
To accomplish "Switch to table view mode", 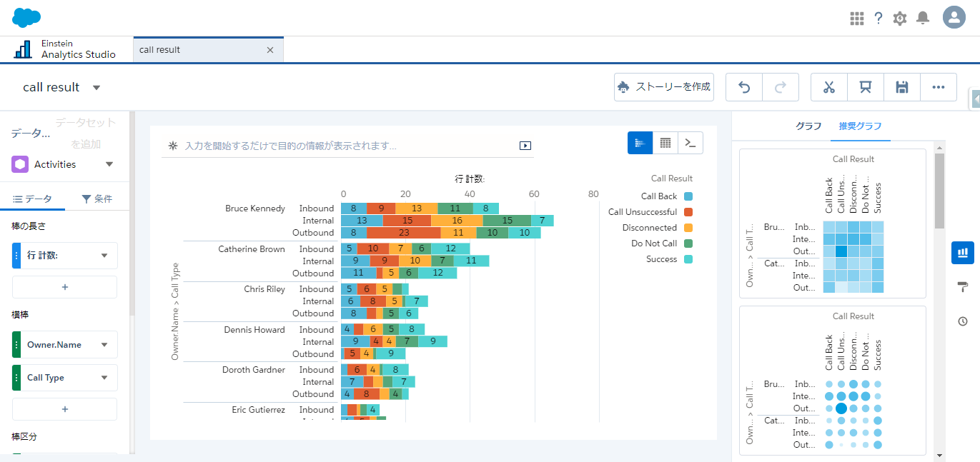I will point(665,143).
